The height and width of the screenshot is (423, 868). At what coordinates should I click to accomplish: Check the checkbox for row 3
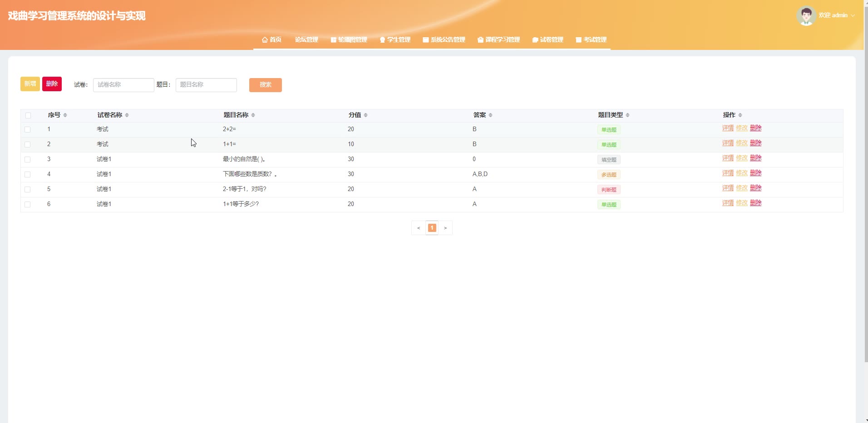click(28, 159)
